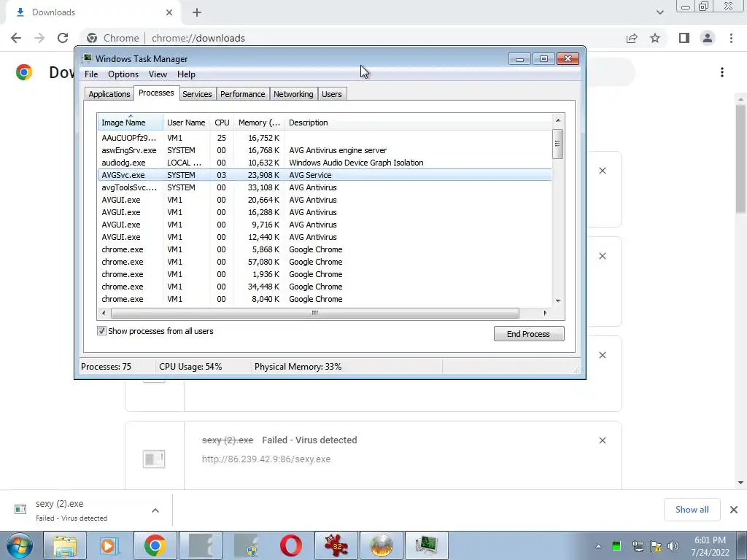Toggle Show processes from all users checkbox
747x560 pixels.
pos(101,331)
